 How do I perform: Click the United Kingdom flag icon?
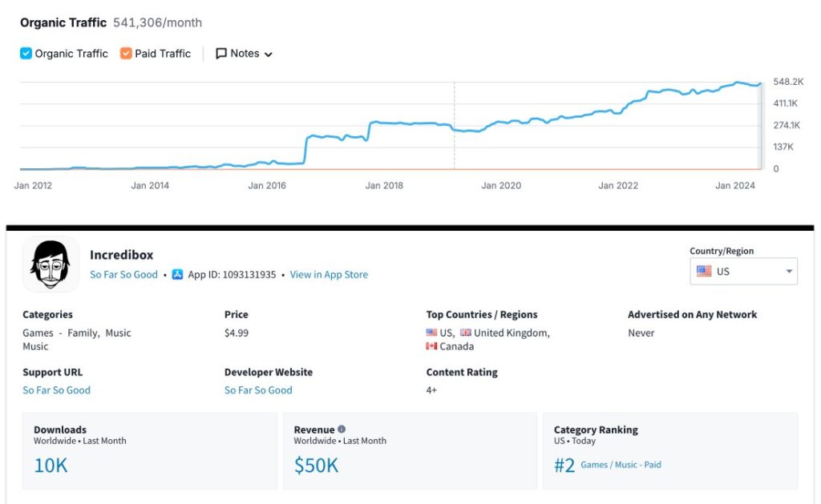coord(465,333)
